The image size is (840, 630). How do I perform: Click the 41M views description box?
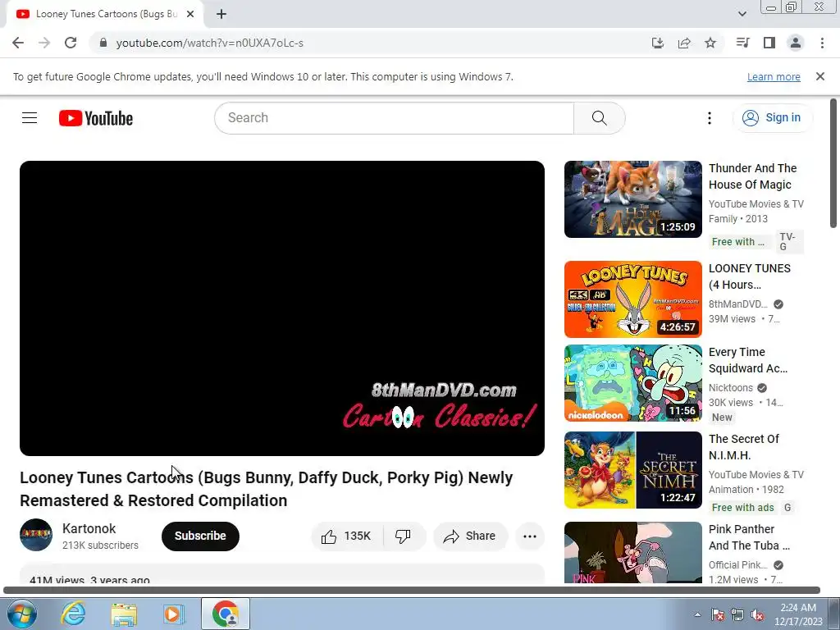282,574
